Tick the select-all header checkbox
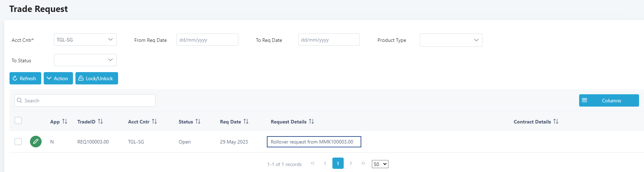Viewport: 644px width, 172px height. [x=18, y=121]
